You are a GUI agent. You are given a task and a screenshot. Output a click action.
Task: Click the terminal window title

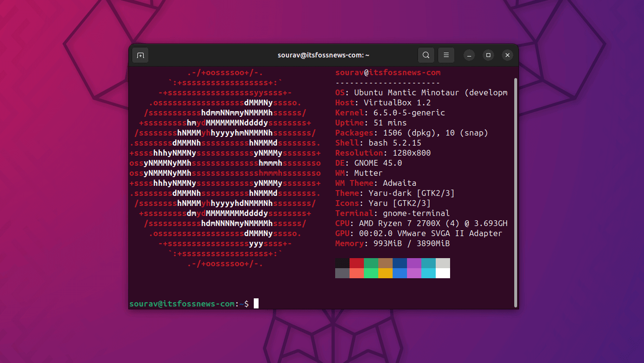click(323, 55)
